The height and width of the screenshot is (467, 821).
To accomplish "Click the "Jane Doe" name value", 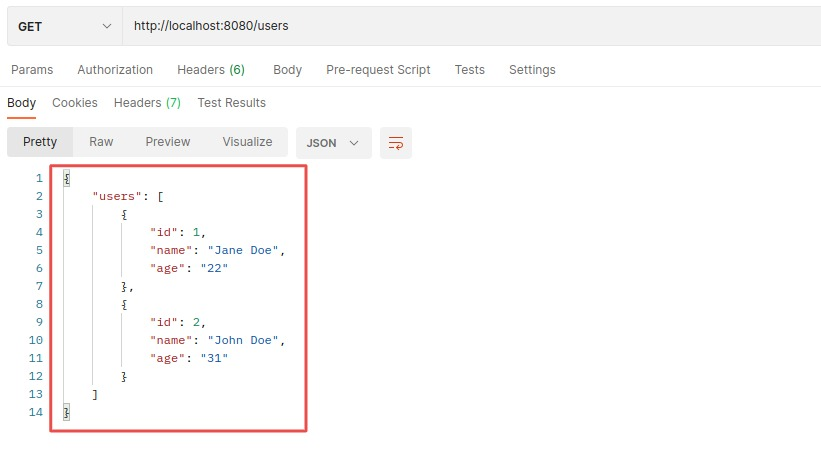I will [x=246, y=250].
